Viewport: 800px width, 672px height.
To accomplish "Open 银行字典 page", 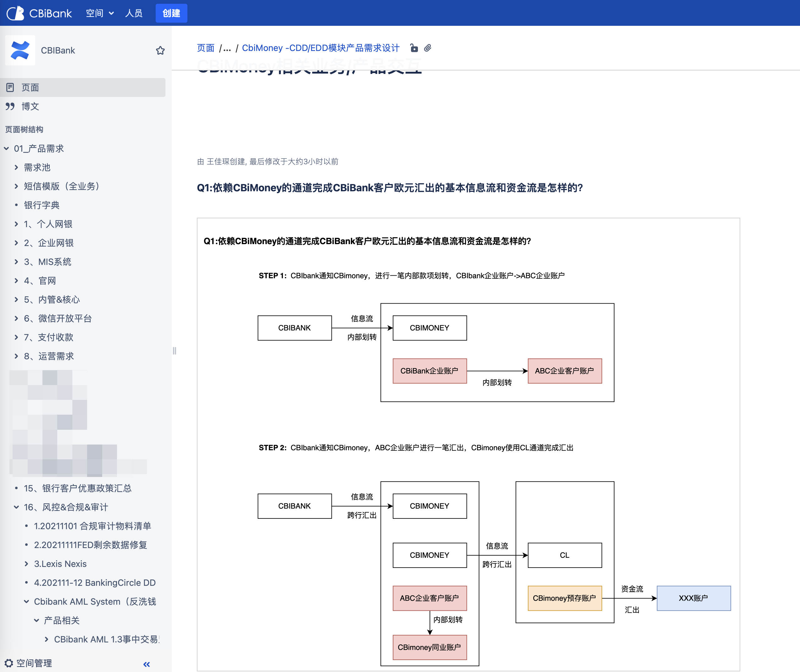I will [42, 205].
